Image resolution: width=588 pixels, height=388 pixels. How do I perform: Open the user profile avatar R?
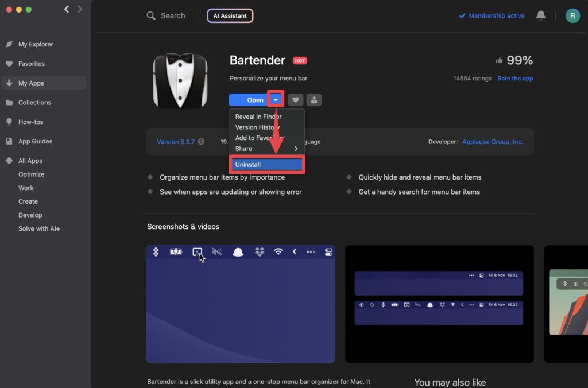pyautogui.click(x=572, y=15)
